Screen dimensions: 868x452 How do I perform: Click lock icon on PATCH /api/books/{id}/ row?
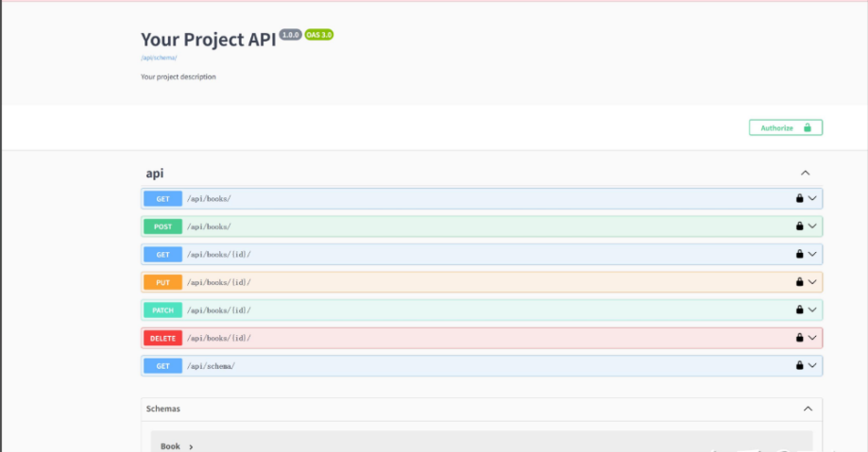pos(799,310)
